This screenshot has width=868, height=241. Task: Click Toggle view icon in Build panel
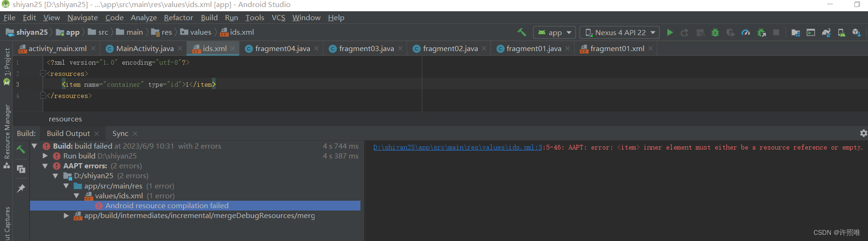[x=21, y=169]
